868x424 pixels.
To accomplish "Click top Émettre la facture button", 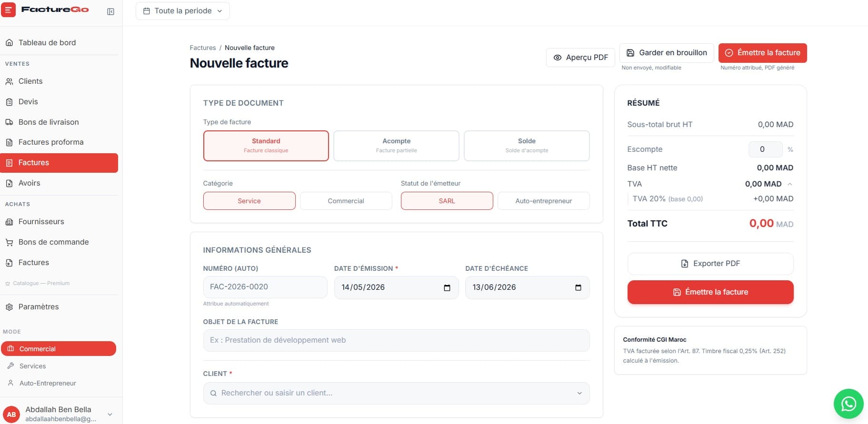I will click(x=762, y=53).
